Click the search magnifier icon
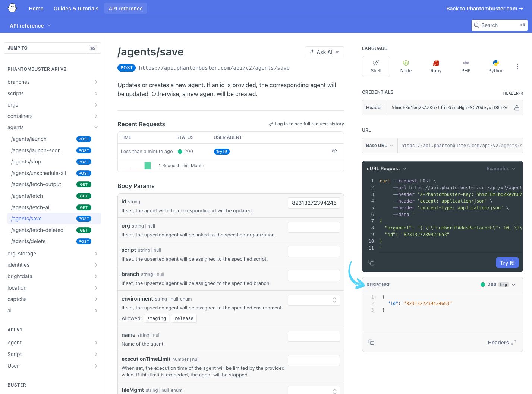Image resolution: width=532 pixels, height=394 pixels. (476, 25)
